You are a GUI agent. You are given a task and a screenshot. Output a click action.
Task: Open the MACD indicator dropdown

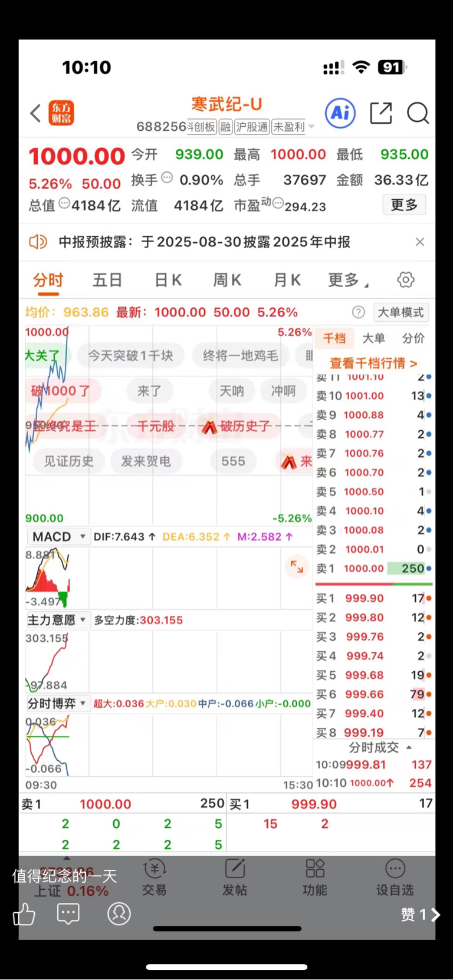58,537
